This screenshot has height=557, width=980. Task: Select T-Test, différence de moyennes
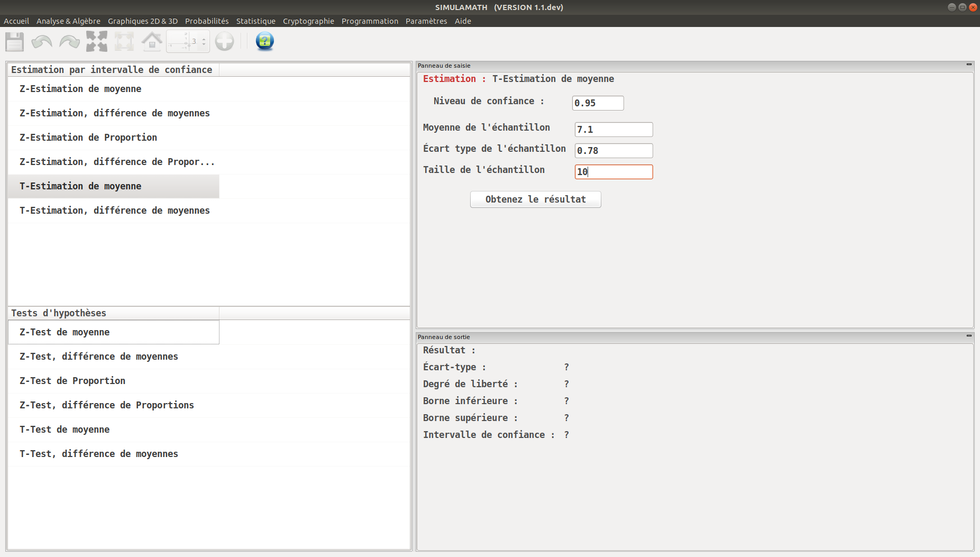pos(114,454)
